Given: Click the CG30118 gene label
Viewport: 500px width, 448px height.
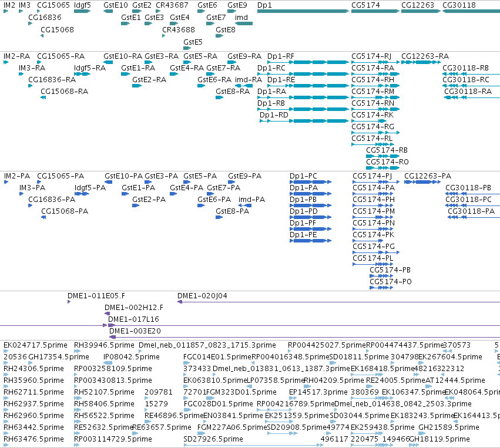Looking at the screenshot, I should (x=459, y=5).
